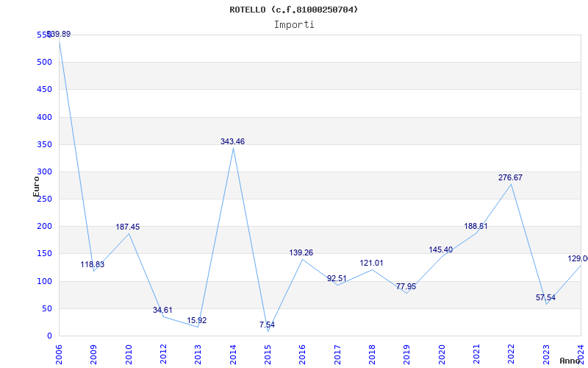The height and width of the screenshot is (368, 588).
Task: Select the 7.54 value at 2015
Action: pyautogui.click(x=267, y=325)
